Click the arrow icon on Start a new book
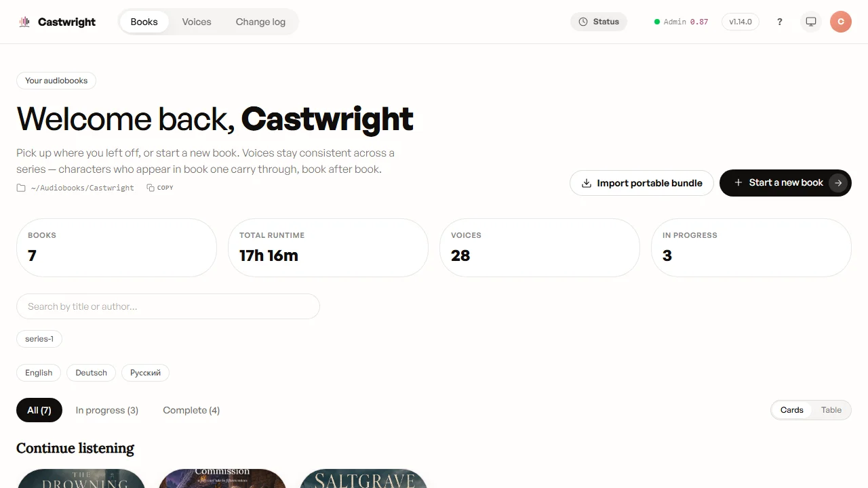Image resolution: width=868 pixels, height=488 pixels. coord(838,183)
